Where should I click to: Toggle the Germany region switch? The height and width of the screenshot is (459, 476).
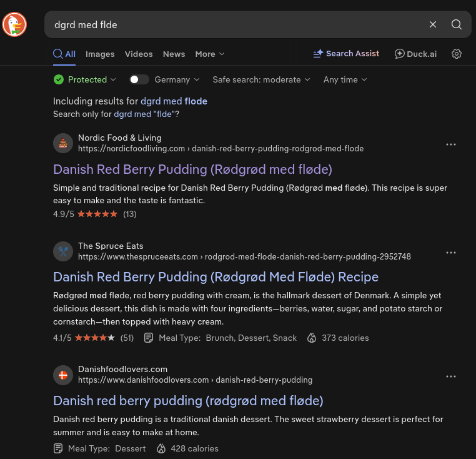[x=139, y=79]
